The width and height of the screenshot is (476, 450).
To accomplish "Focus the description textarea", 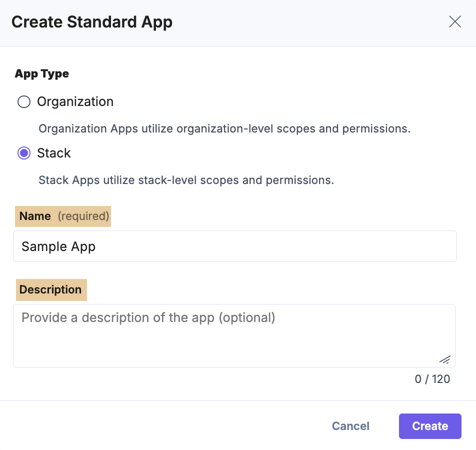I will [234, 335].
